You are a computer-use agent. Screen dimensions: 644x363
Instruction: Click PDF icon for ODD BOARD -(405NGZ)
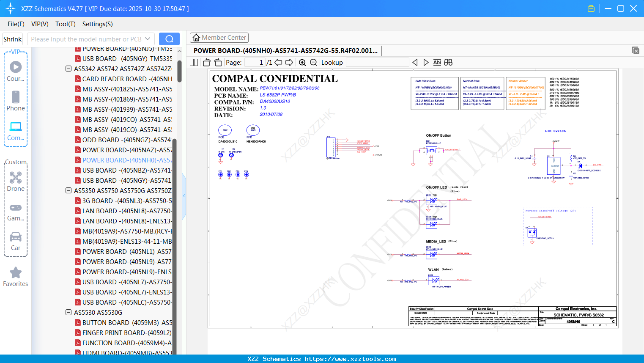(78, 140)
